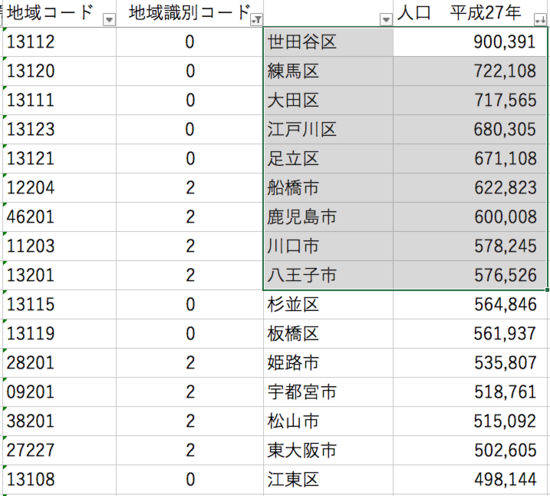Click region code cell 27227

click(59, 450)
